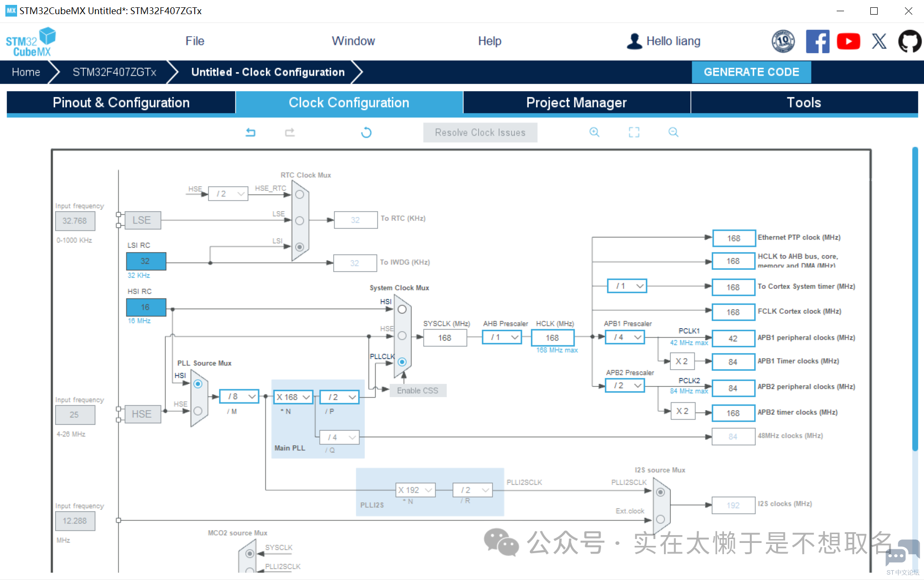Open the APB2 Prescaler dropdown
The height and width of the screenshot is (580, 924).
(x=625, y=385)
